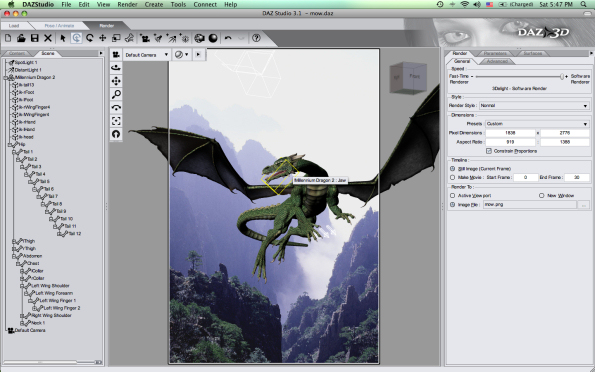This screenshot has height=372, width=595.
Task: Select the Make Movie radio option
Action: (x=452, y=177)
